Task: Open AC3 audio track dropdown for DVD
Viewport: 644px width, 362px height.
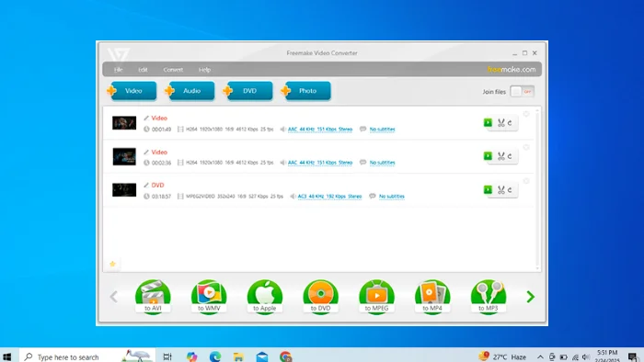Action: click(x=329, y=197)
